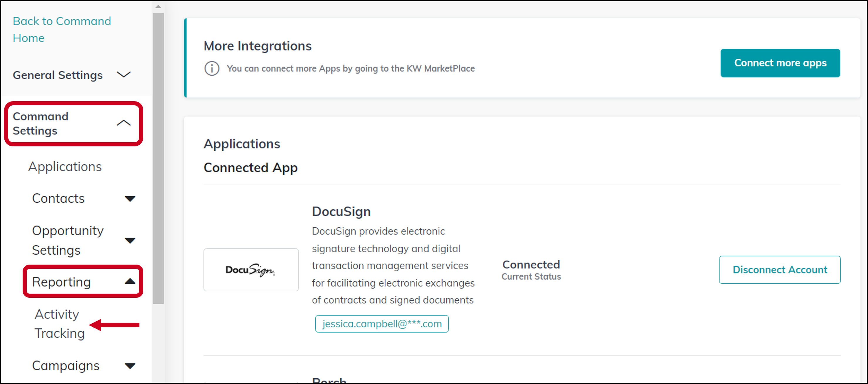The width and height of the screenshot is (868, 384).
Task: Expand General Settings chevron
Action: pos(124,75)
